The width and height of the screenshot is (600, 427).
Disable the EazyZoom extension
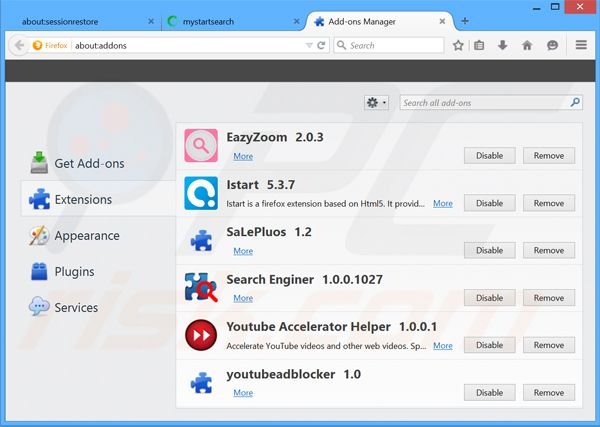[490, 155]
